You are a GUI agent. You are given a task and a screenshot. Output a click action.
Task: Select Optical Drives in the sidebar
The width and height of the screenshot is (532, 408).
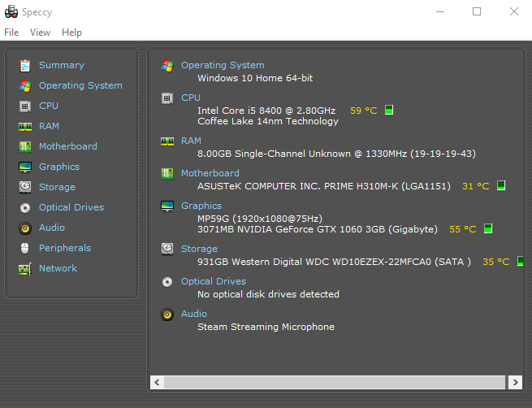[x=71, y=207]
